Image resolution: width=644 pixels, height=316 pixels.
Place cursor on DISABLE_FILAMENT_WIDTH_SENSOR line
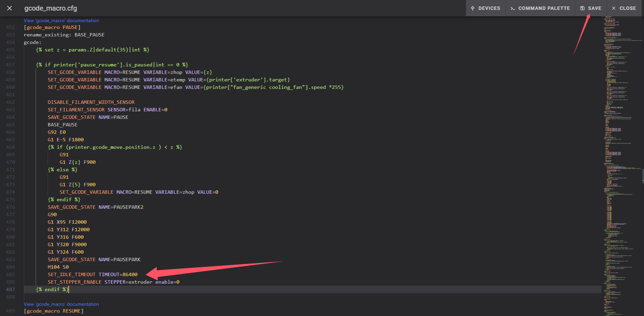[x=91, y=102]
